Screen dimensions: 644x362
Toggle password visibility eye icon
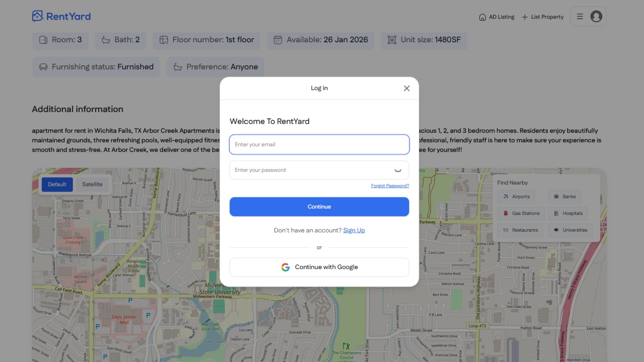click(x=398, y=171)
